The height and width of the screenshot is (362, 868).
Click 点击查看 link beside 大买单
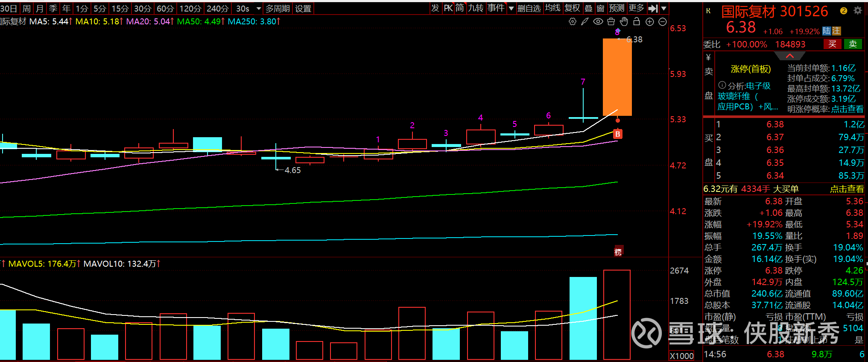(847, 189)
